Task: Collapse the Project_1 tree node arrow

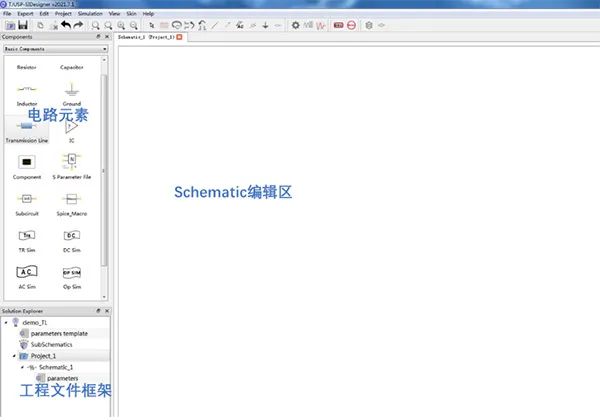Action: pyautogui.click(x=14, y=356)
